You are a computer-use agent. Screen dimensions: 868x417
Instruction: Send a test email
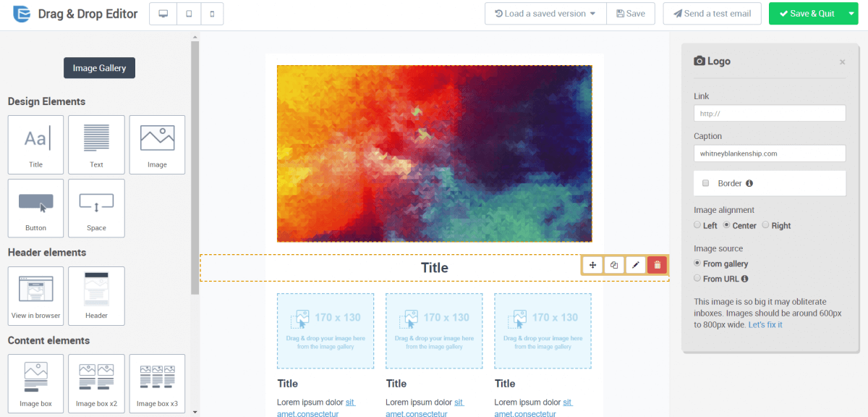coord(712,14)
